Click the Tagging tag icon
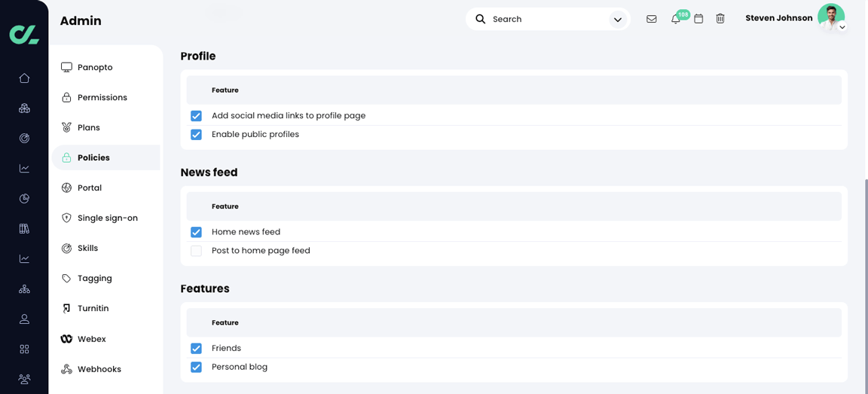868x394 pixels. [66, 278]
